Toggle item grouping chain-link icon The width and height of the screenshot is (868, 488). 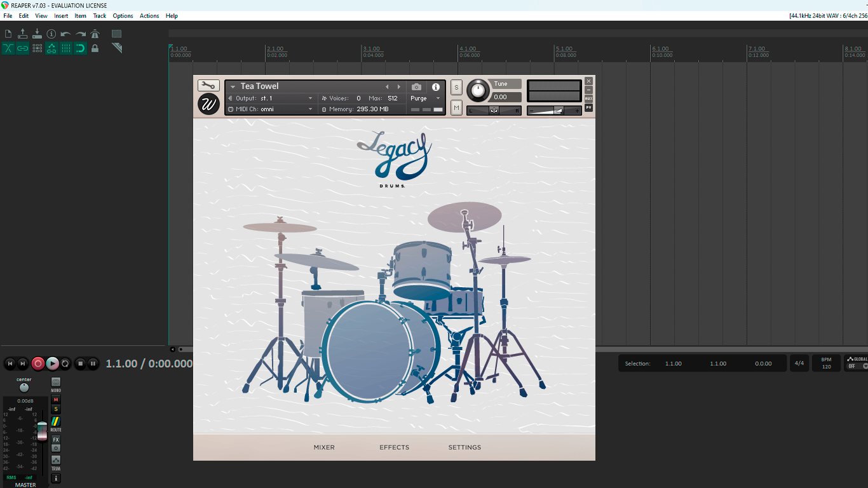(x=23, y=48)
